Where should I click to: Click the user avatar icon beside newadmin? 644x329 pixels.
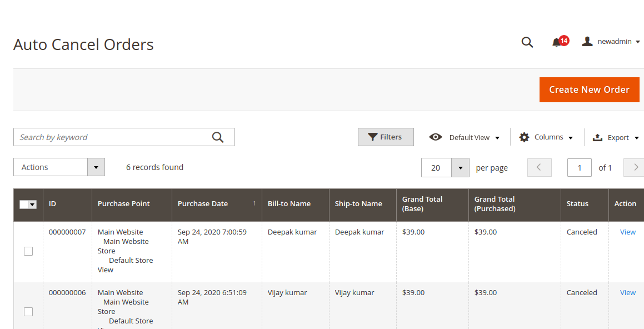[x=587, y=41]
